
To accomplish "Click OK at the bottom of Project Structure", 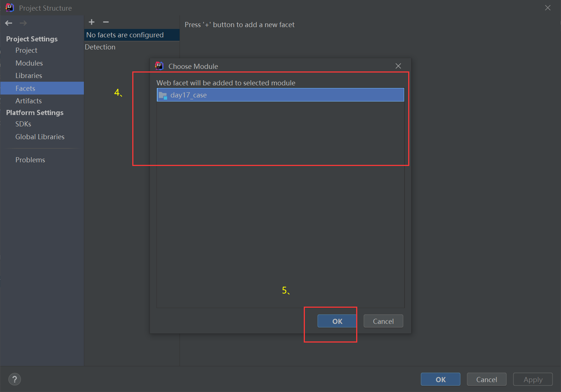I will point(440,380).
